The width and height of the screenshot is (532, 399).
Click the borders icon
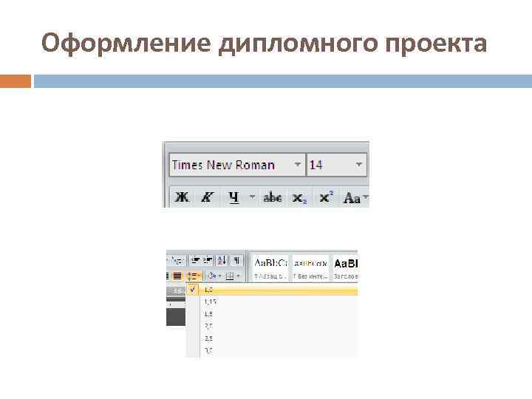pos(230,276)
